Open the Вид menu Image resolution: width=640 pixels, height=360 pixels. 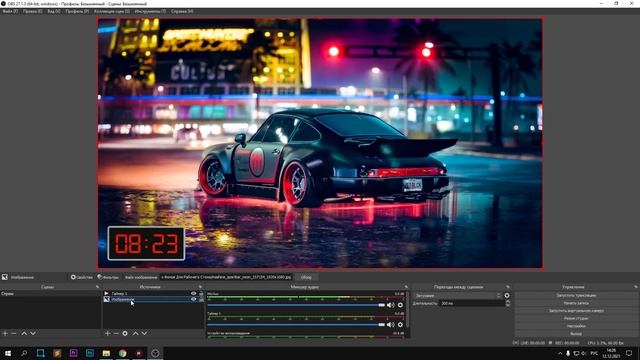tap(53, 11)
